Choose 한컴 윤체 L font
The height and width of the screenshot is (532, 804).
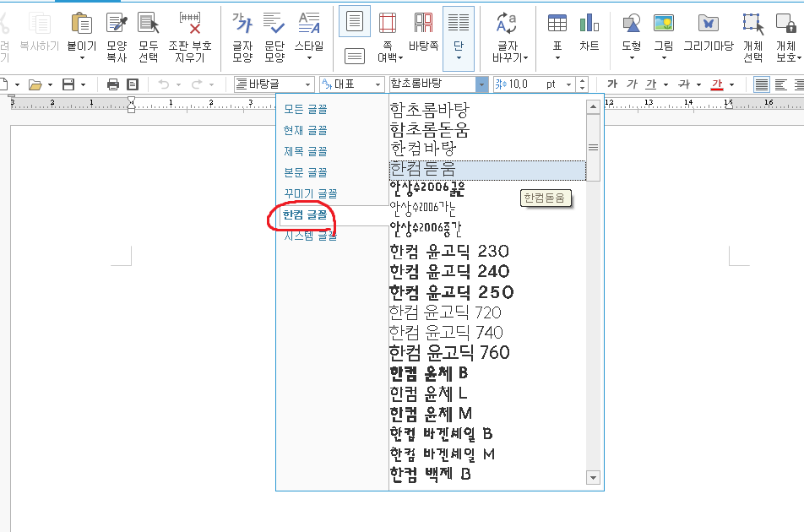(487, 394)
